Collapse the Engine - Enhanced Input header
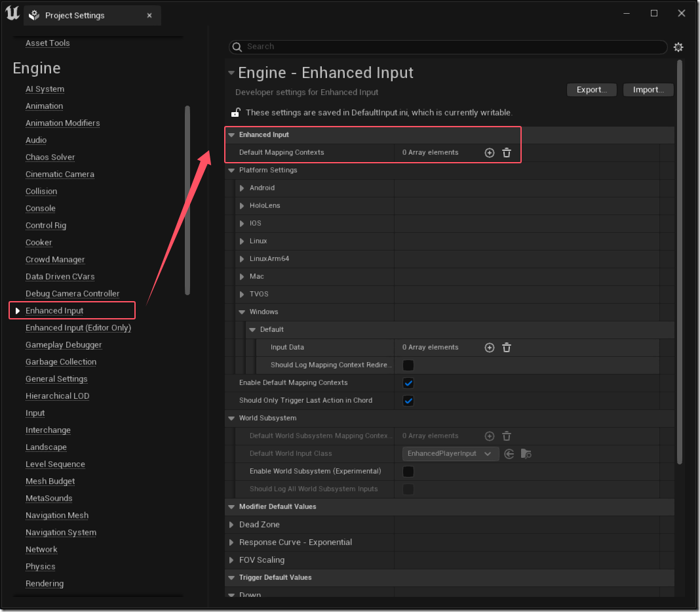The image size is (700, 612). pyautogui.click(x=231, y=72)
